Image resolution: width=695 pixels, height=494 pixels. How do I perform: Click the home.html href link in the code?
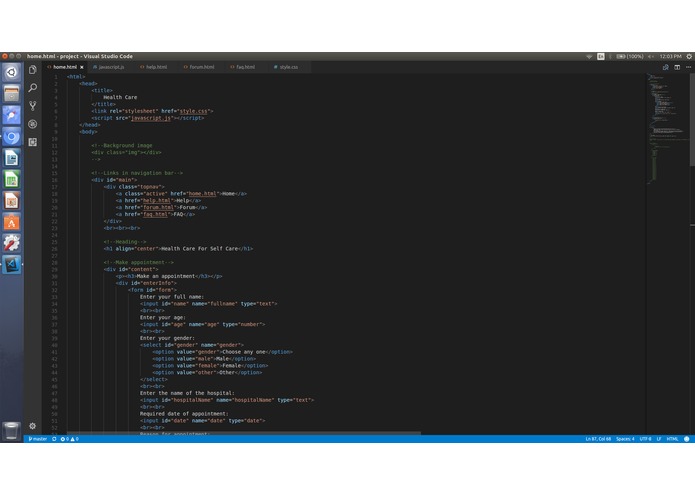pyautogui.click(x=202, y=194)
